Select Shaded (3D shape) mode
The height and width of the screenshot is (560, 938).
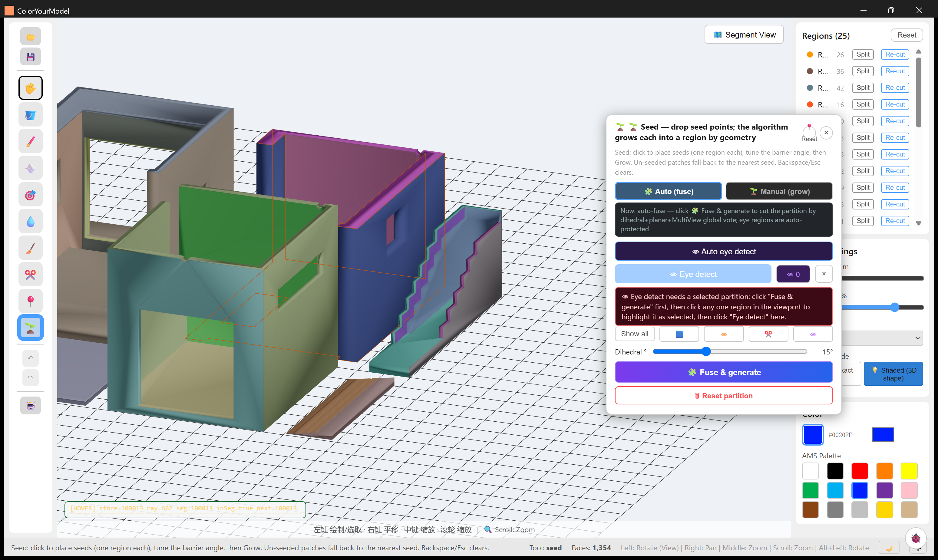[893, 374]
